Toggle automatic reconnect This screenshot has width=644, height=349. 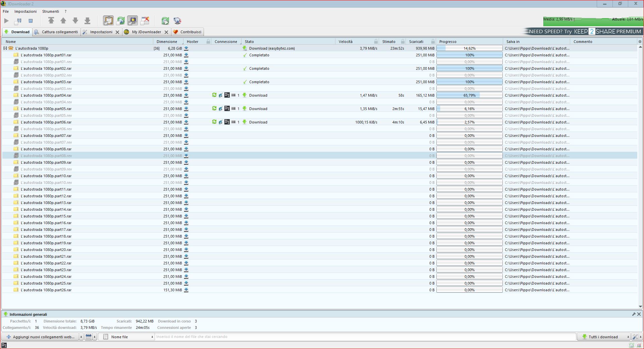[120, 21]
